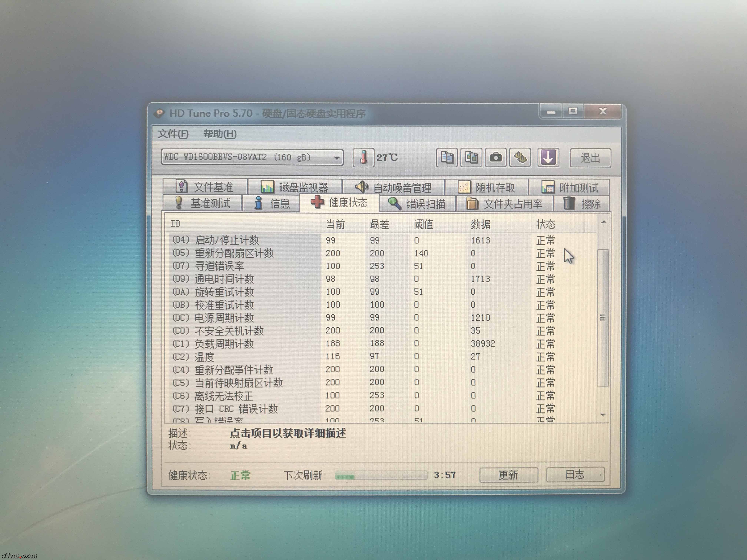Click the camera save screenshot icon
The height and width of the screenshot is (560, 747).
495,158
